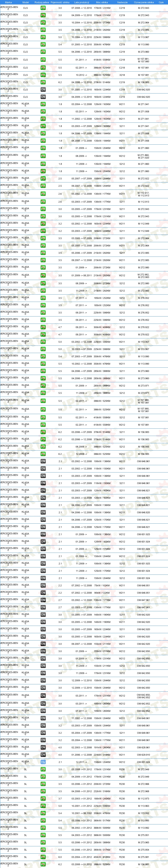Click petrol icon in SL M 273.965 row
The width and height of the screenshot is (168, 868).
coord(43,842)
